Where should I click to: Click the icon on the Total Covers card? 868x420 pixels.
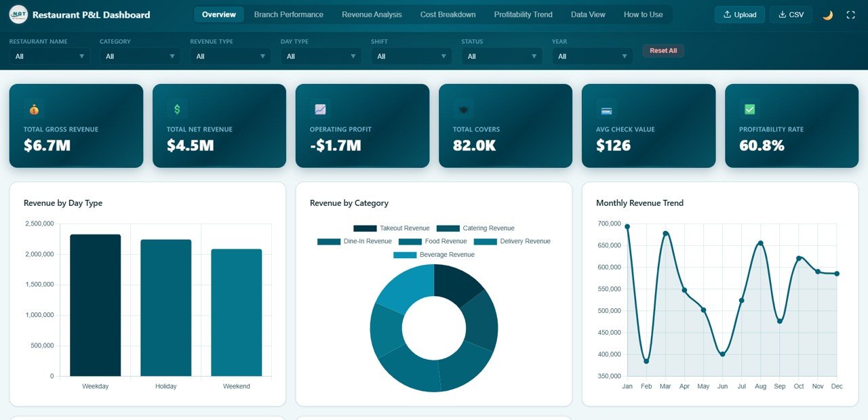[462, 108]
